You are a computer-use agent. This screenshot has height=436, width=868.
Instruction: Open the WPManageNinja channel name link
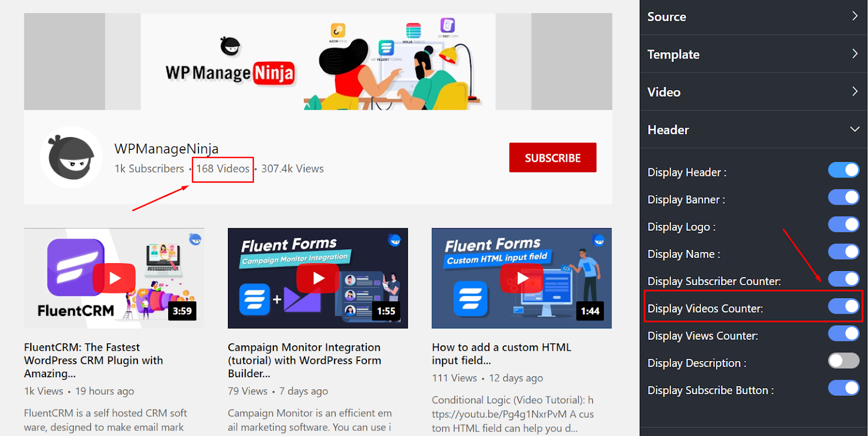(167, 149)
